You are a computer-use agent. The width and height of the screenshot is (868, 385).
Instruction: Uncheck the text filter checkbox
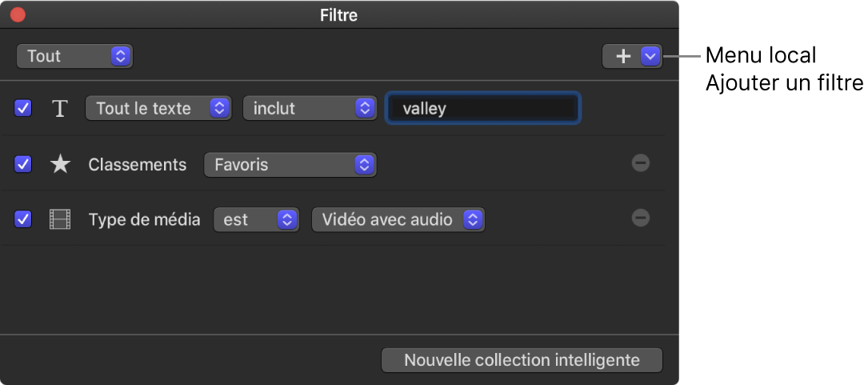24,109
